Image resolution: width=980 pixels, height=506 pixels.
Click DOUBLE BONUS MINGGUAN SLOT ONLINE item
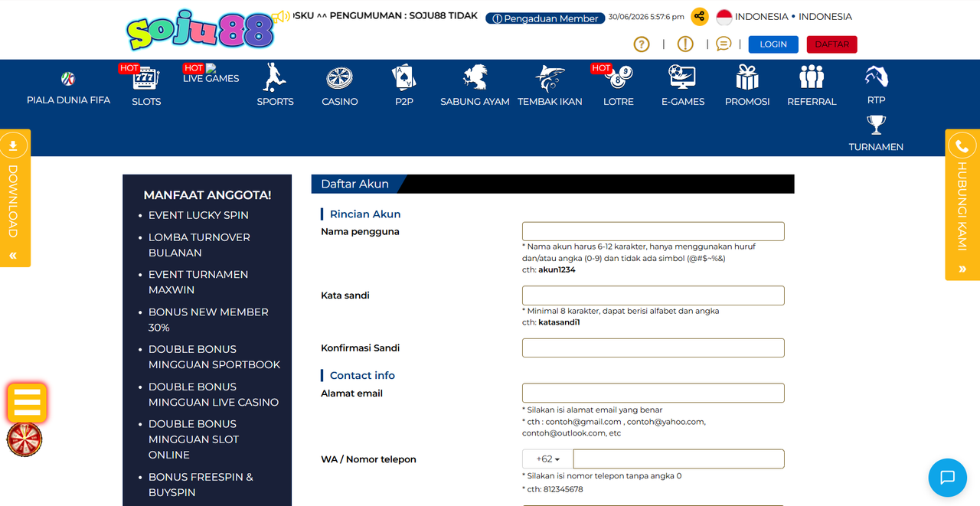[194, 439]
